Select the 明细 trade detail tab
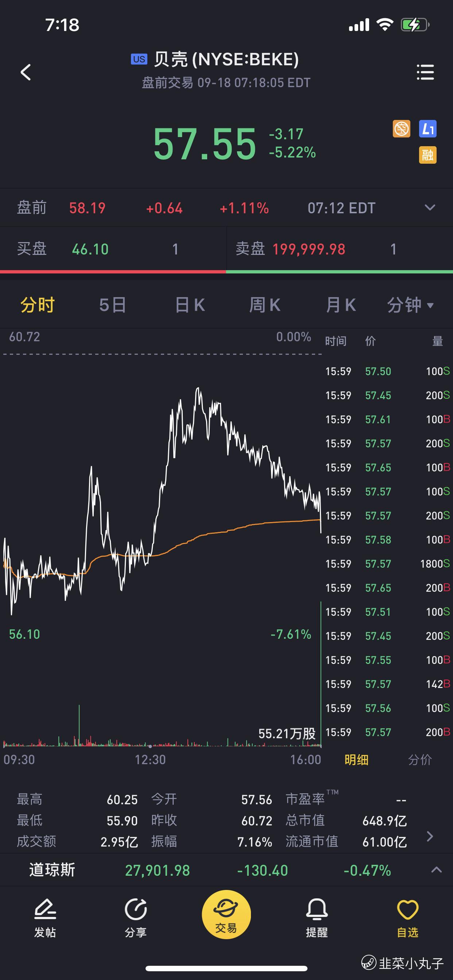Screen dimensions: 453x980 (x=356, y=760)
